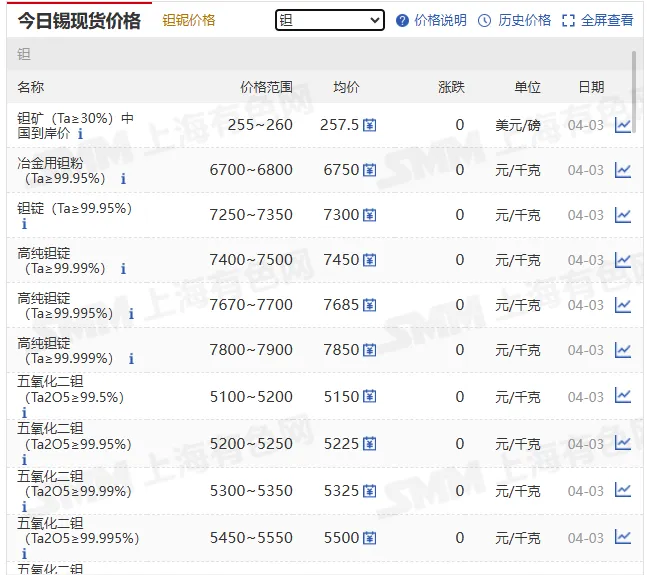Click the price range 6700~6800

pyautogui.click(x=251, y=170)
